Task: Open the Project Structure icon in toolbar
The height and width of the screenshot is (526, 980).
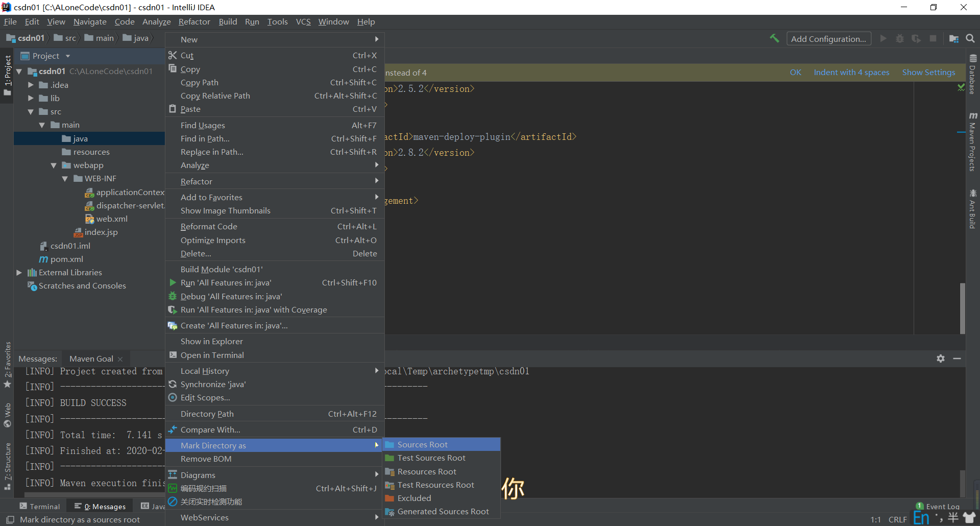Action: [x=953, y=39]
